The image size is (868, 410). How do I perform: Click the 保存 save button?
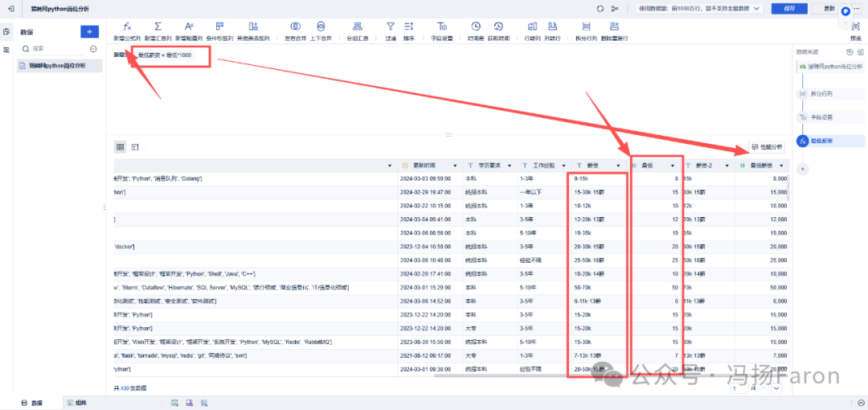(789, 9)
